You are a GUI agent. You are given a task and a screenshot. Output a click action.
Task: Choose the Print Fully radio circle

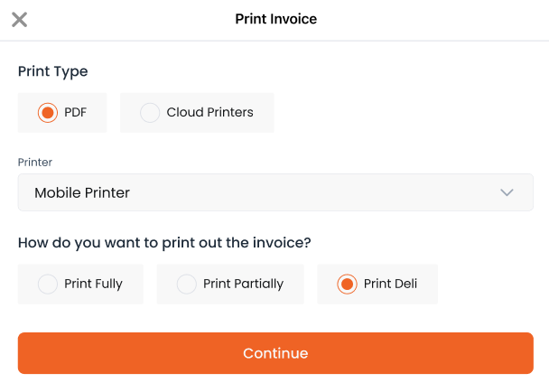(48, 284)
